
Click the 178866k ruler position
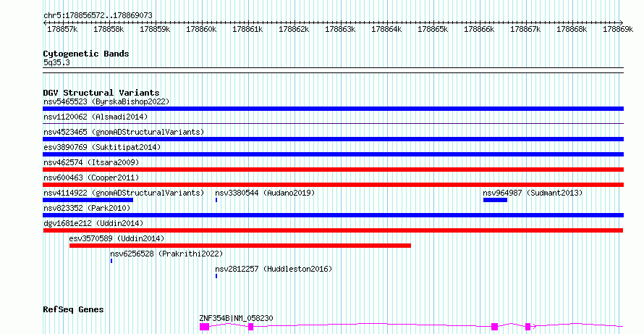[x=479, y=30]
